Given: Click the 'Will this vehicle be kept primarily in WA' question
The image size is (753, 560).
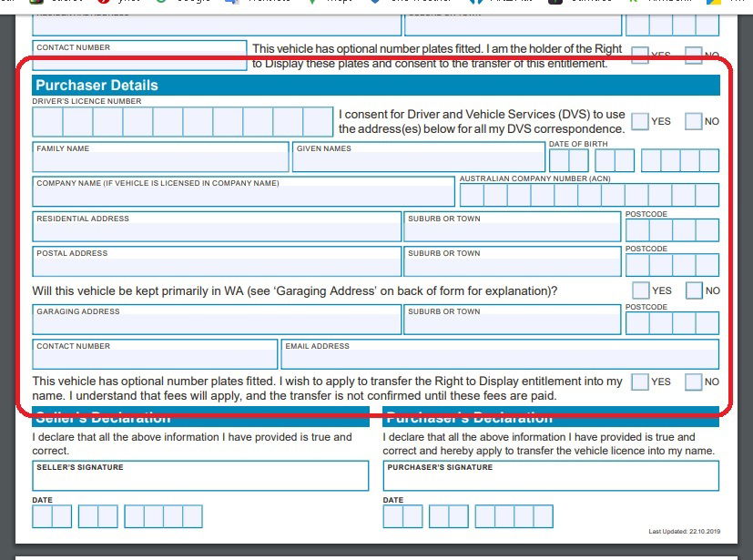Looking at the screenshot, I should coord(295,291).
